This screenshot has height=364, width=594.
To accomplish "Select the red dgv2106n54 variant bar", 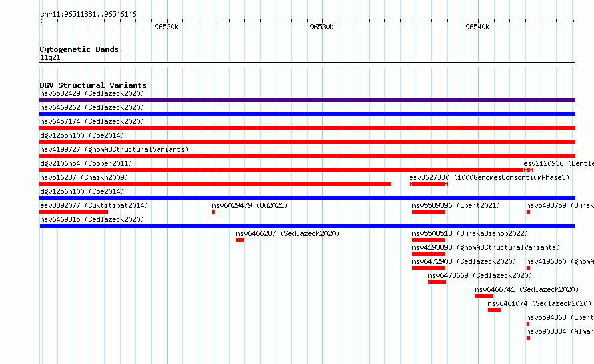I will coord(282,170).
